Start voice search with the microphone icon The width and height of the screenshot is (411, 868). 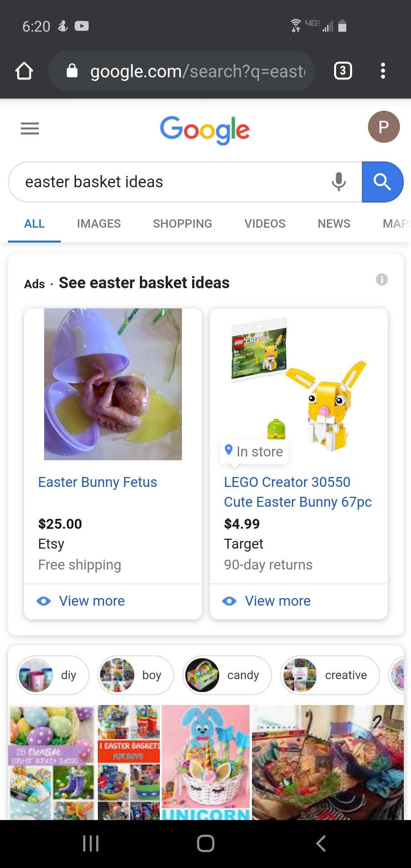click(x=338, y=182)
